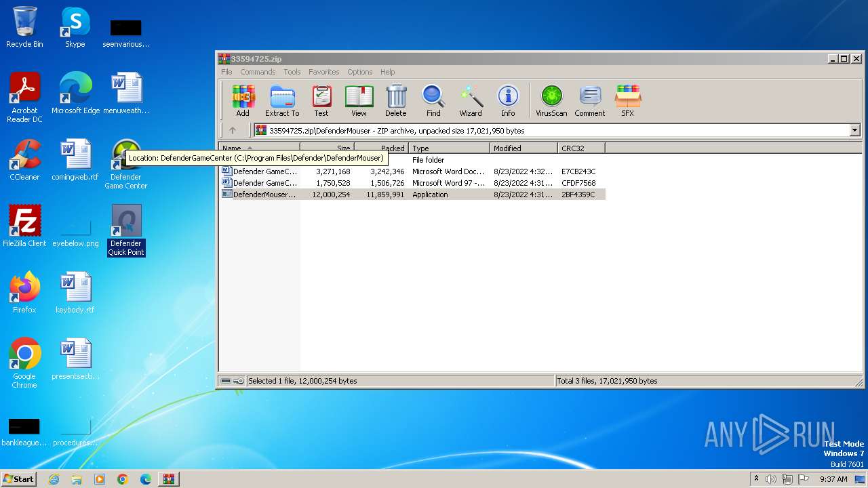Click the View file icon
Screen dimensions: 868x488
click(x=359, y=101)
